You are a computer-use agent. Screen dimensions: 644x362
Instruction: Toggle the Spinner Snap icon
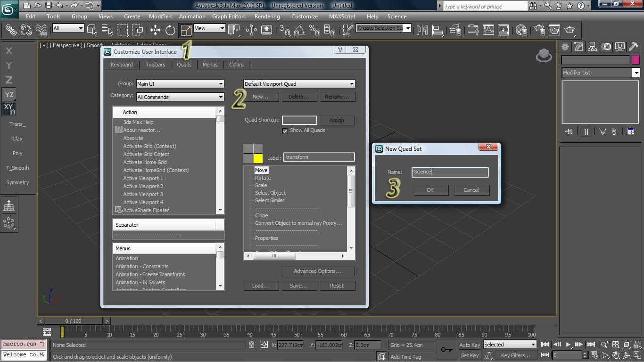330,30
